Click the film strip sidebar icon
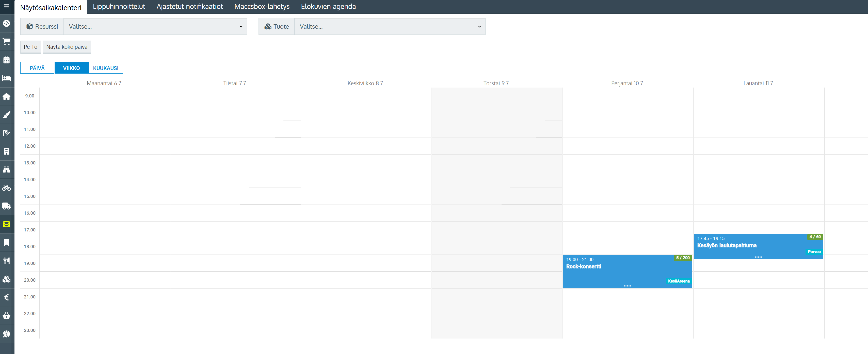 point(6,224)
